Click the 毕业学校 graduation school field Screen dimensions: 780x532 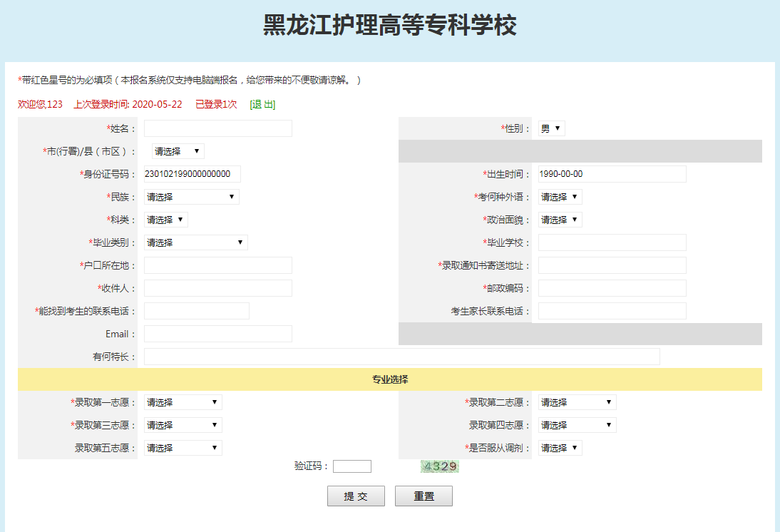pos(612,242)
